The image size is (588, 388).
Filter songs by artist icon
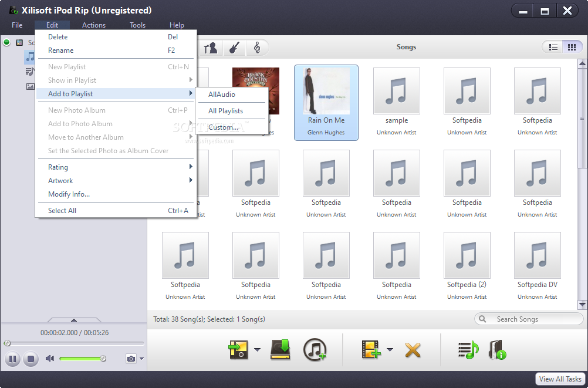[211, 48]
